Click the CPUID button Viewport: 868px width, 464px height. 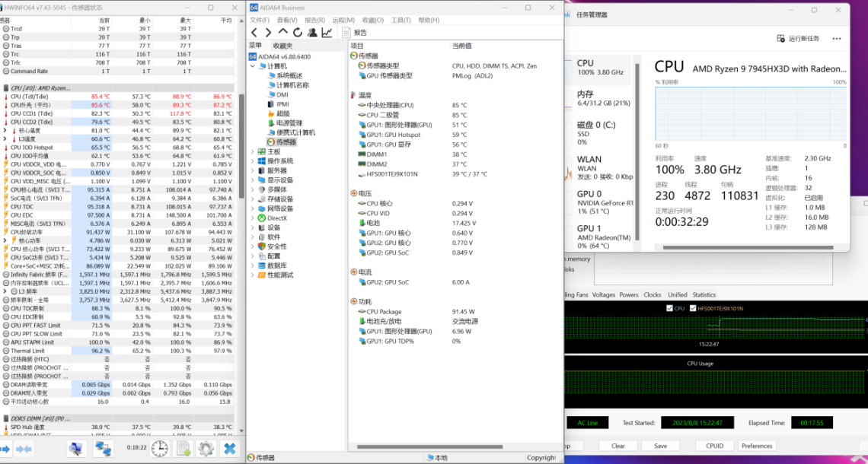715,446
